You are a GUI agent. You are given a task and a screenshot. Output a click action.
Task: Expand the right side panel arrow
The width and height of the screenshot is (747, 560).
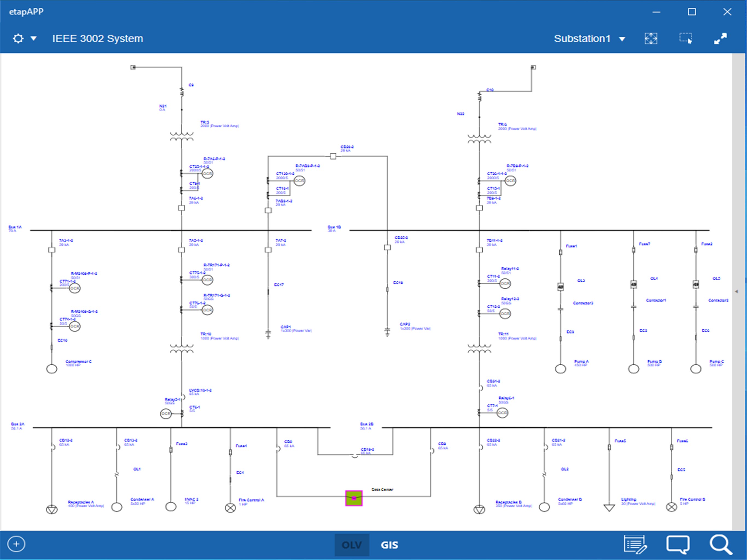(x=737, y=291)
